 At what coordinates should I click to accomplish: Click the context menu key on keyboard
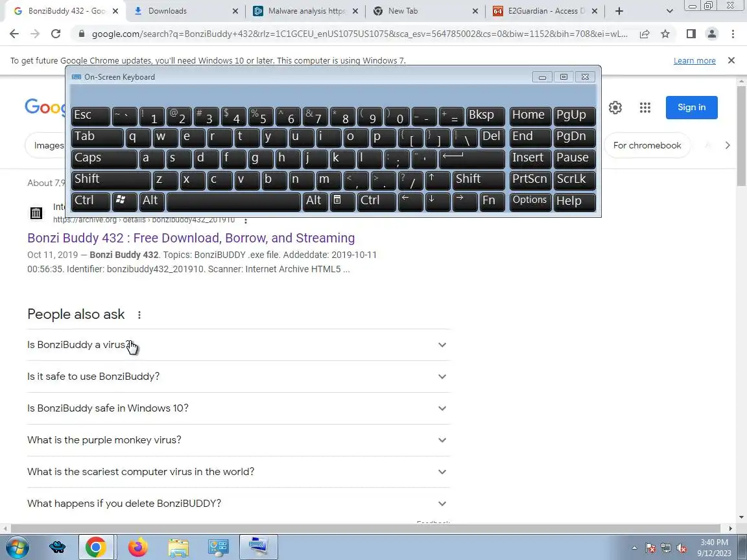pos(342,202)
